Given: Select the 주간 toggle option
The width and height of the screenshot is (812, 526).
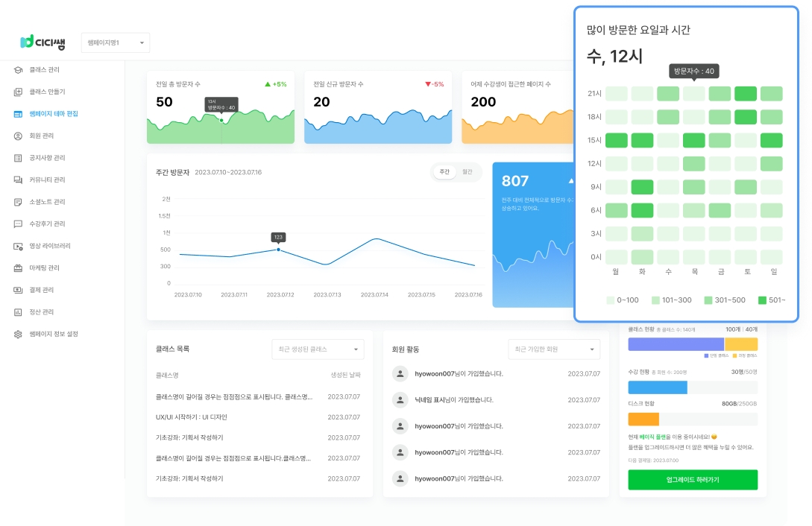Looking at the screenshot, I should [x=444, y=172].
